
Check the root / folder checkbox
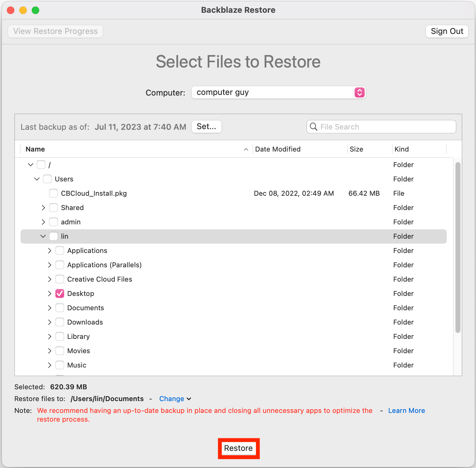coord(41,165)
